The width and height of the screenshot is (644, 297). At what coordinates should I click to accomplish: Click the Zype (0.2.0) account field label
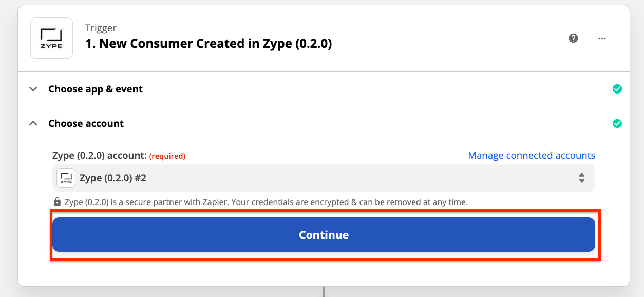[100, 155]
